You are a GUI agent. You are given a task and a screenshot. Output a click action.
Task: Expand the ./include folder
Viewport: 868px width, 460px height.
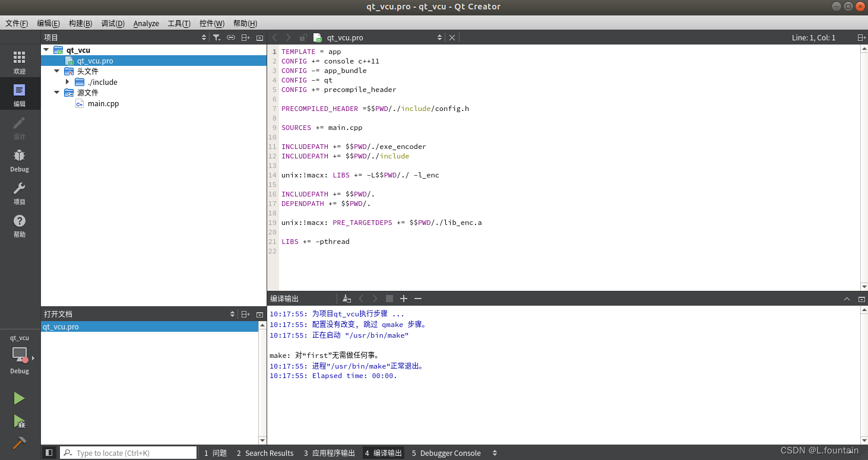tap(68, 82)
